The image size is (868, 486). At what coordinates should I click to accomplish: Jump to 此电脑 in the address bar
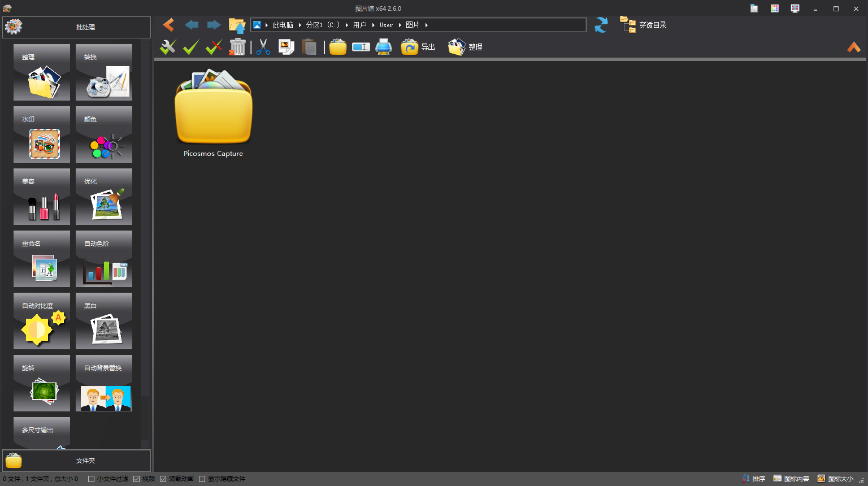(283, 25)
